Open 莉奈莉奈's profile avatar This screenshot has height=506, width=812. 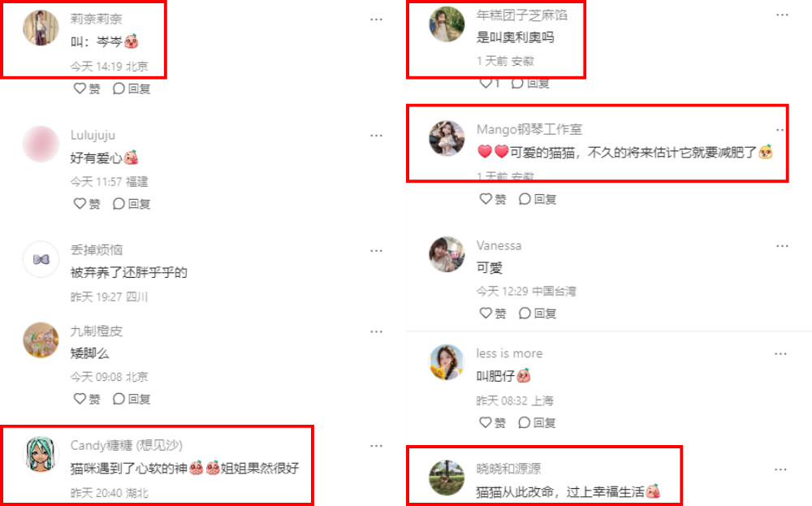[x=41, y=28]
